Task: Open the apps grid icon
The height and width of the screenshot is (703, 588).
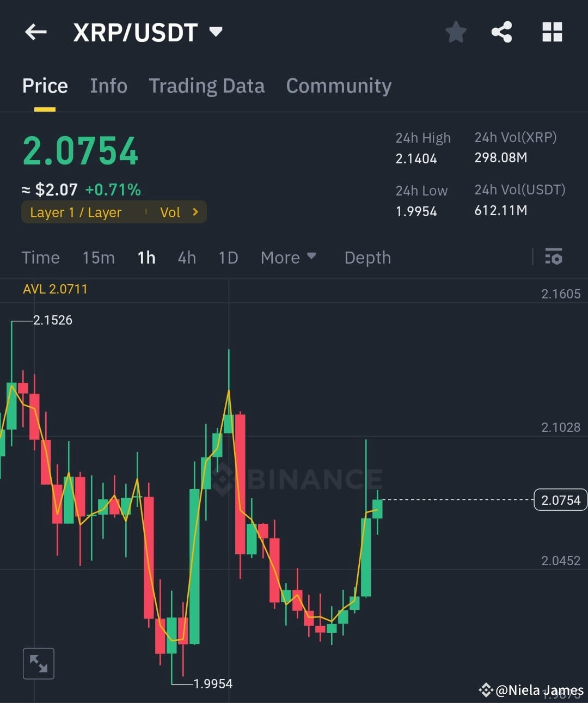Action: pyautogui.click(x=552, y=32)
